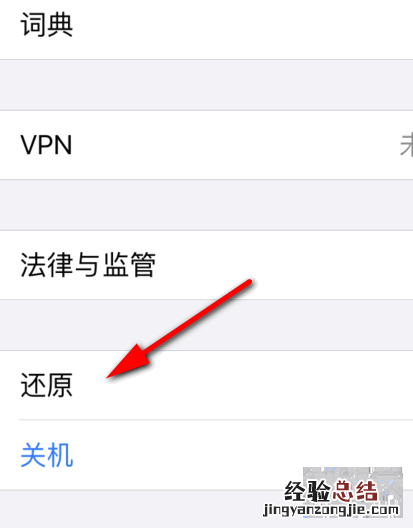Open the VPN settings row
Viewport: 413px width, 528px height.
coord(206,145)
